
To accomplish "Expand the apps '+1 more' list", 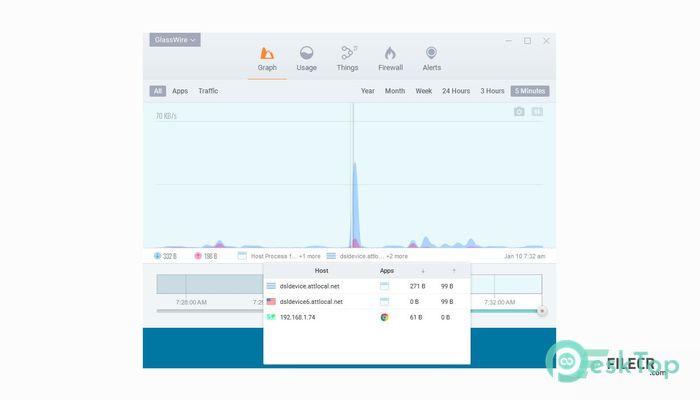I will pyautogui.click(x=309, y=256).
